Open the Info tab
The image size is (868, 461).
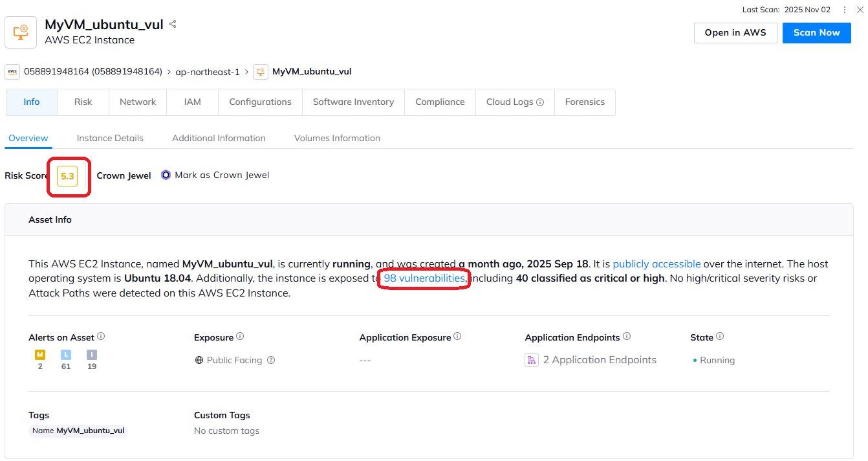click(32, 102)
